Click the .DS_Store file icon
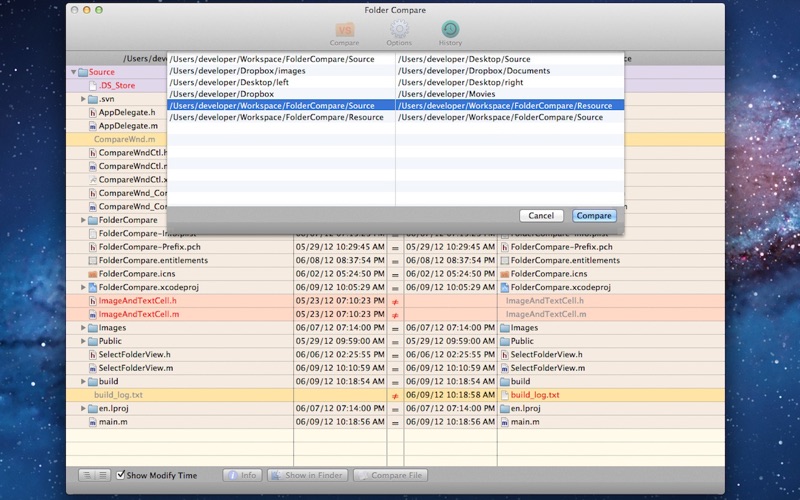 (93, 86)
